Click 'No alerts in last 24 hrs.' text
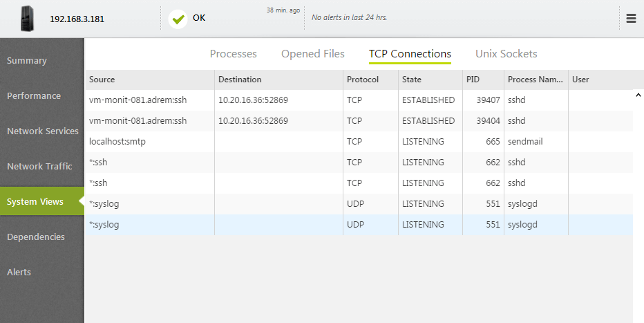The height and width of the screenshot is (323, 644). pos(349,17)
